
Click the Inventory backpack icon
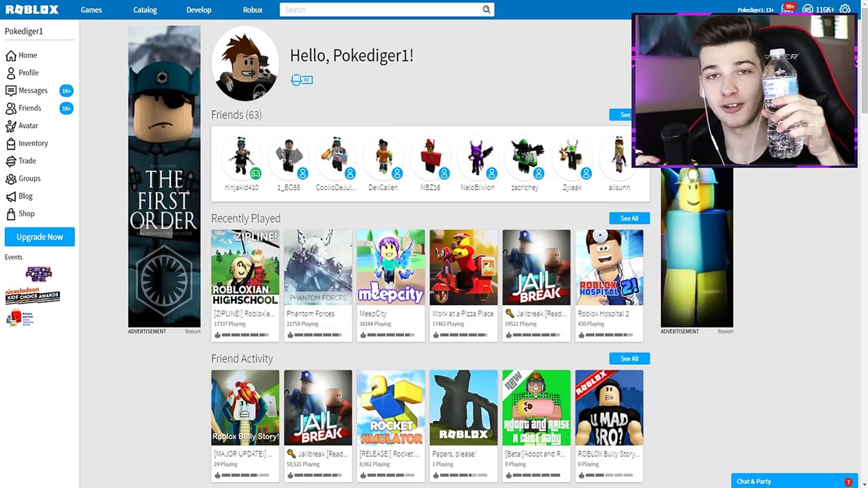tap(11, 144)
